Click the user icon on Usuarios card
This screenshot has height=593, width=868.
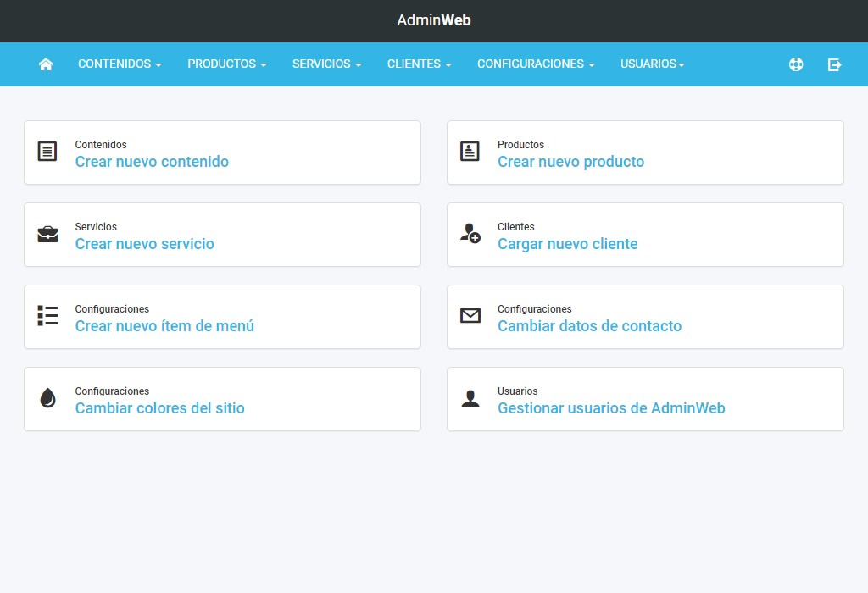pyautogui.click(x=470, y=398)
